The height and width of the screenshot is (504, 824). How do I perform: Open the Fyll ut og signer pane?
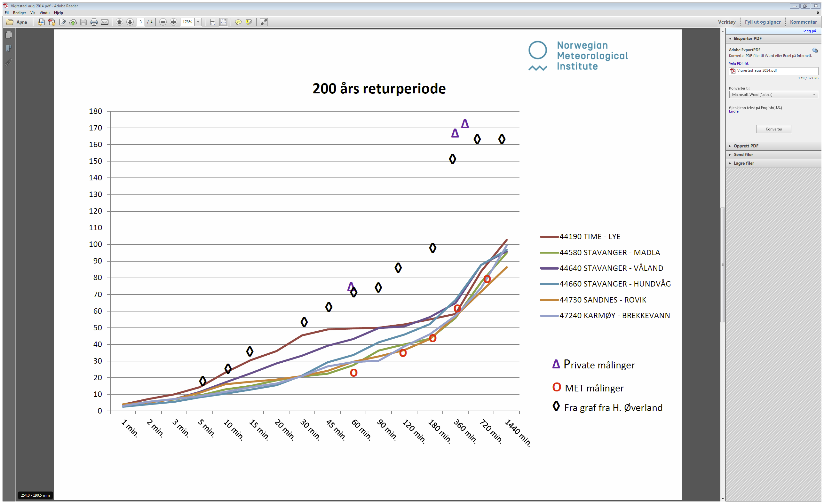(763, 22)
